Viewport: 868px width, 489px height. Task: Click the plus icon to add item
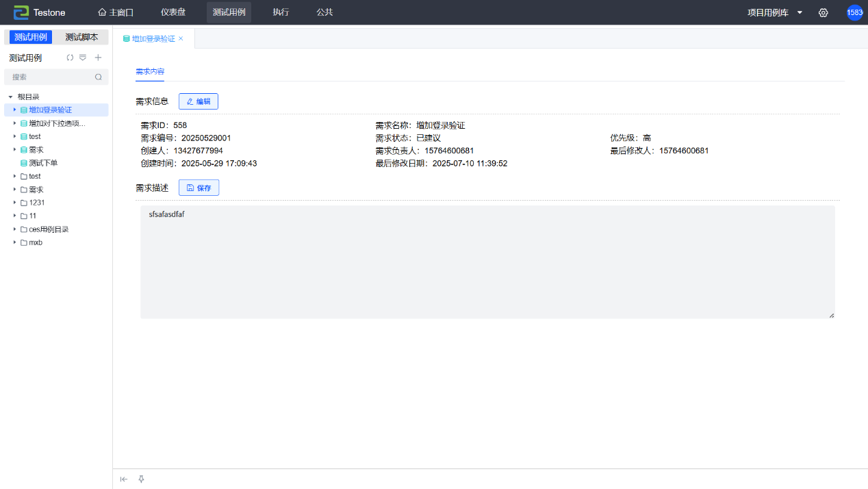point(98,58)
